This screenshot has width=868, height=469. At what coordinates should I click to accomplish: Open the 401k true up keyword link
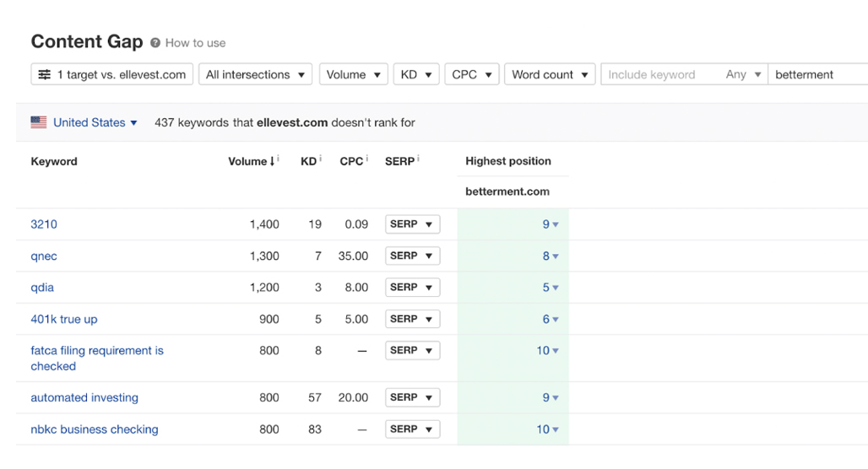pyautogui.click(x=63, y=319)
